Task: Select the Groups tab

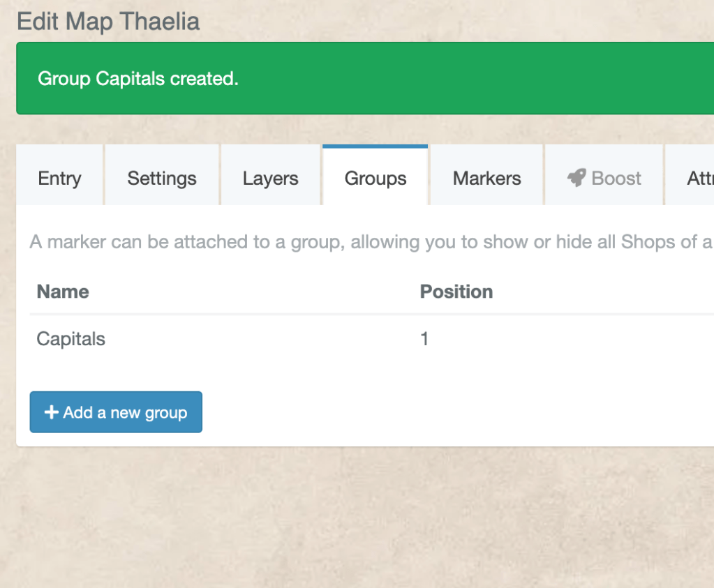Action: [375, 178]
